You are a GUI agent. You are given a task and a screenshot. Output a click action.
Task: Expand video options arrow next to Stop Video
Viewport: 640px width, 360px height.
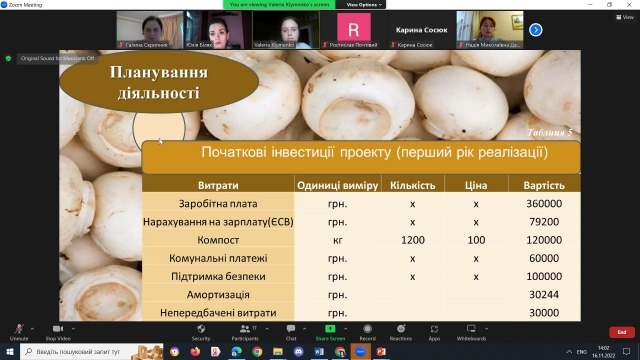[x=73, y=329]
